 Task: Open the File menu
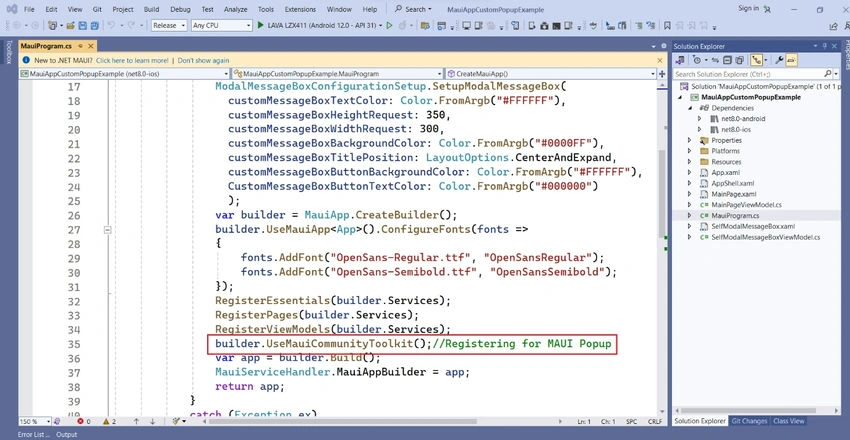(x=29, y=9)
